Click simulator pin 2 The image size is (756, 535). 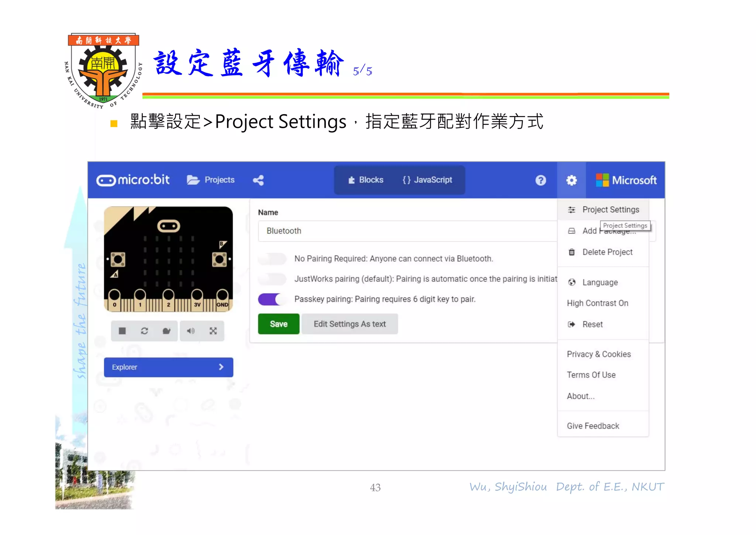168,300
